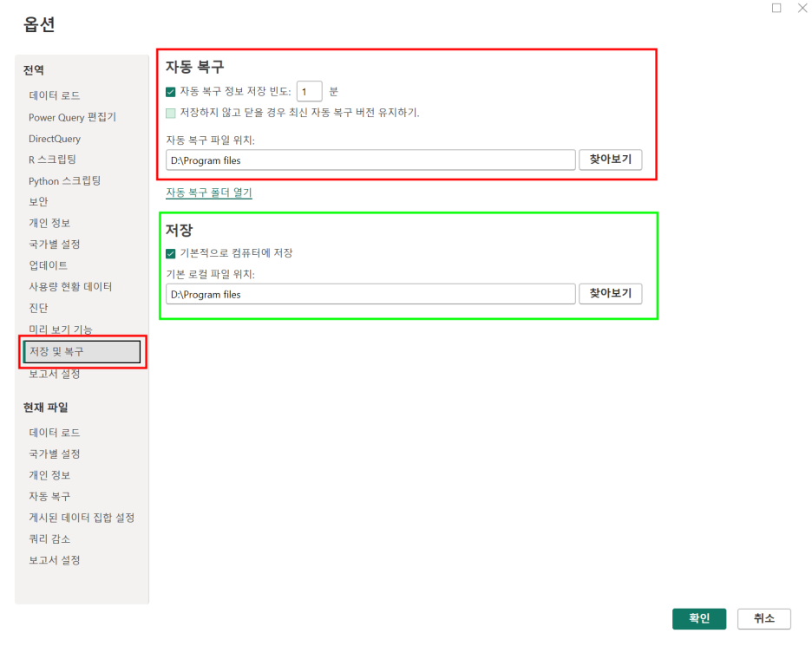Select 게시된 데이터 집합 설정
The width and height of the screenshot is (812, 646).
(x=82, y=518)
